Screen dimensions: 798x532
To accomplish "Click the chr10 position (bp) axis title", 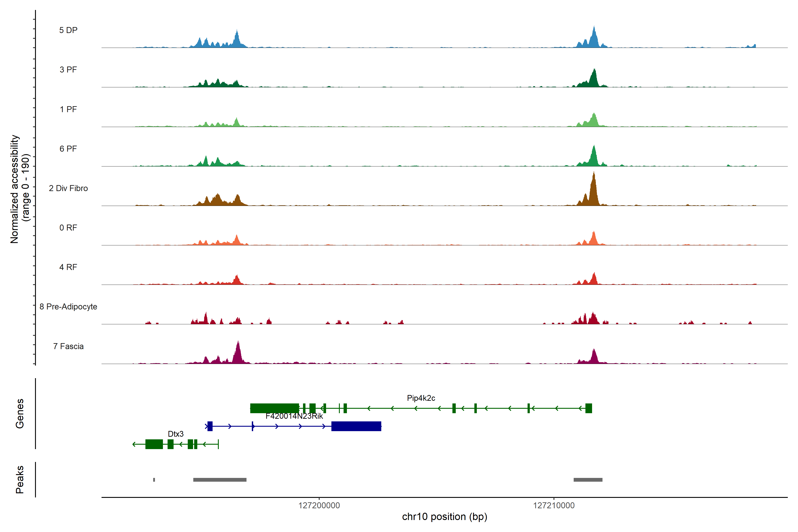I will [444, 517].
